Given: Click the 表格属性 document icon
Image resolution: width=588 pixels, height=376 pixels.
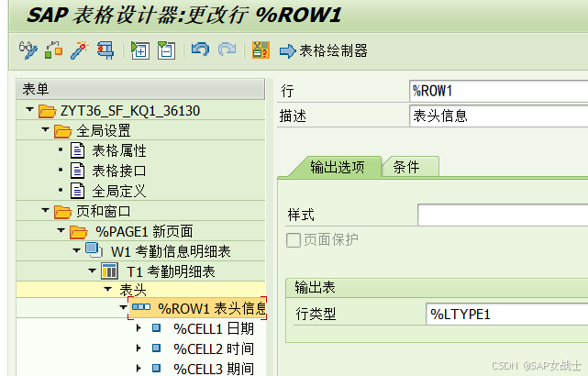Looking at the screenshot, I should pos(78,150).
